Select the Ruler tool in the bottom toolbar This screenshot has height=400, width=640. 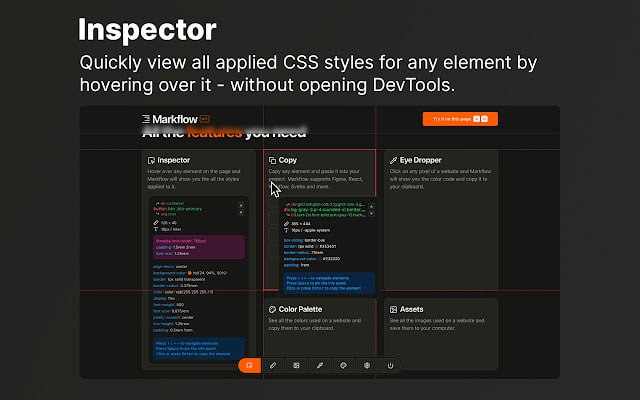273,365
